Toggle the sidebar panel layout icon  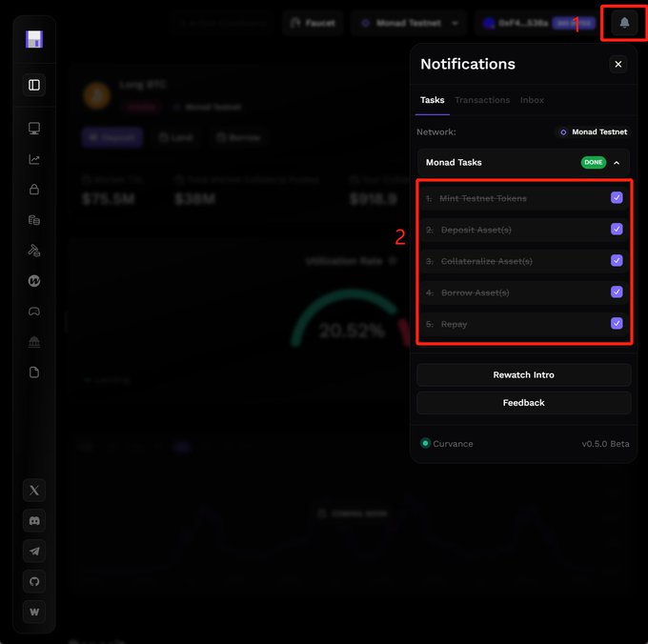click(x=34, y=85)
